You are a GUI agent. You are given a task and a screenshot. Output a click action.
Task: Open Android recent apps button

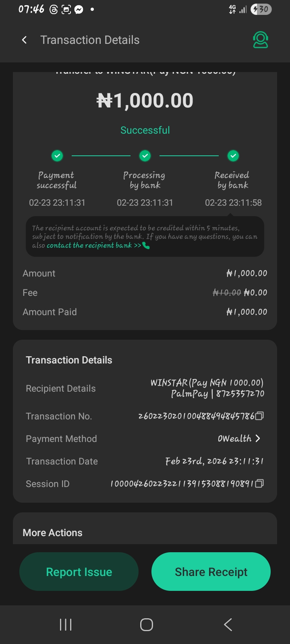(x=66, y=625)
